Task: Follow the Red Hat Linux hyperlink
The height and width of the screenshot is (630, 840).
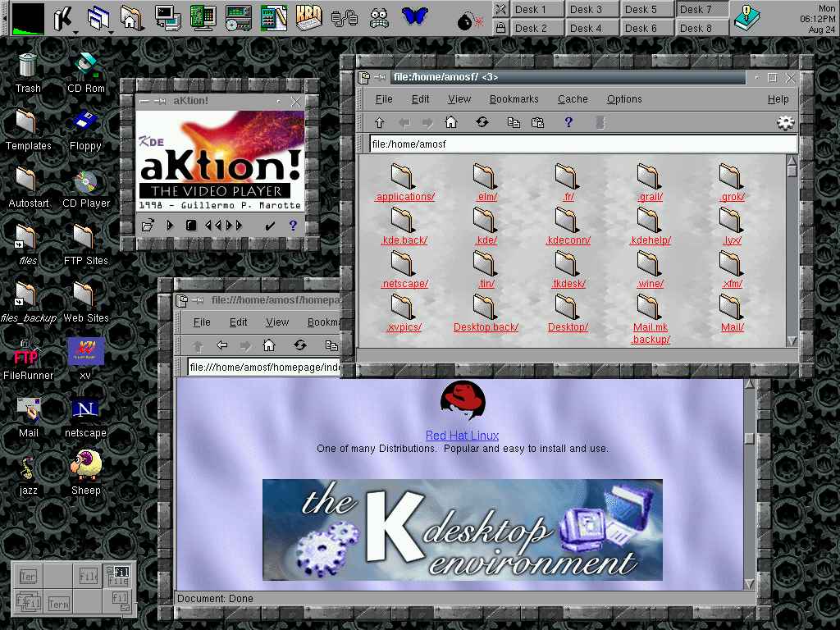Action: click(462, 436)
